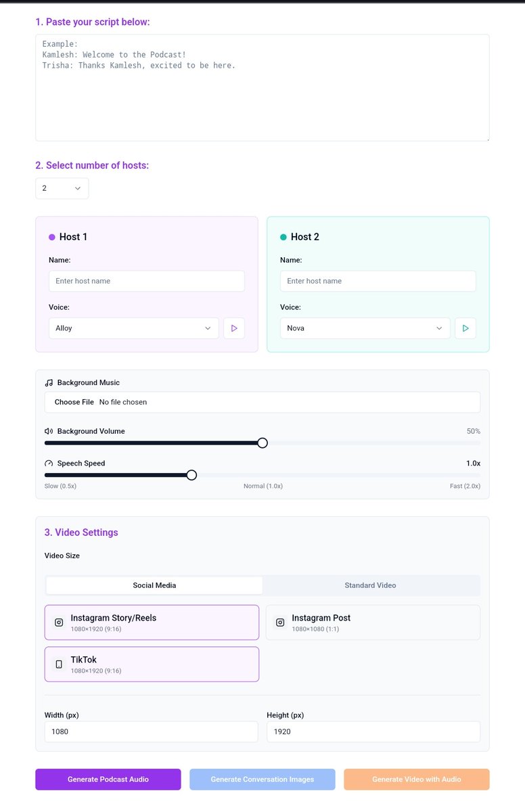Click the Instagram icon on Instagram Post card
Viewport: 525px width, 812px height.
[280, 623]
